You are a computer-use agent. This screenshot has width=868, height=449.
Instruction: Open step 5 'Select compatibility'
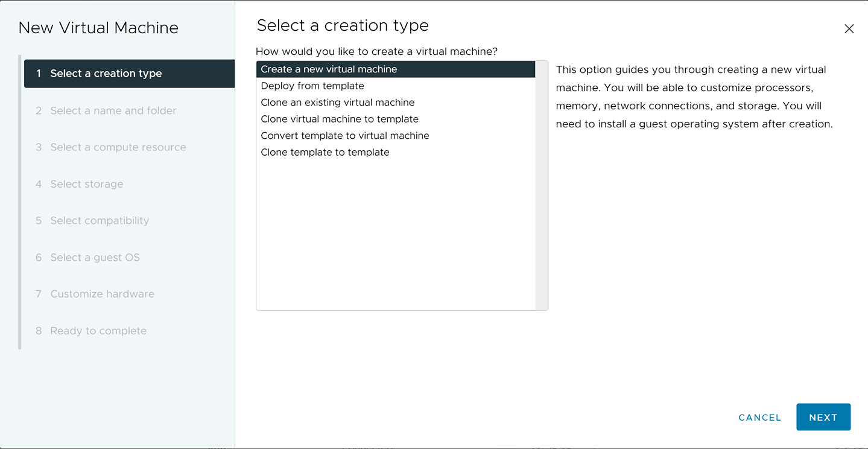click(100, 221)
